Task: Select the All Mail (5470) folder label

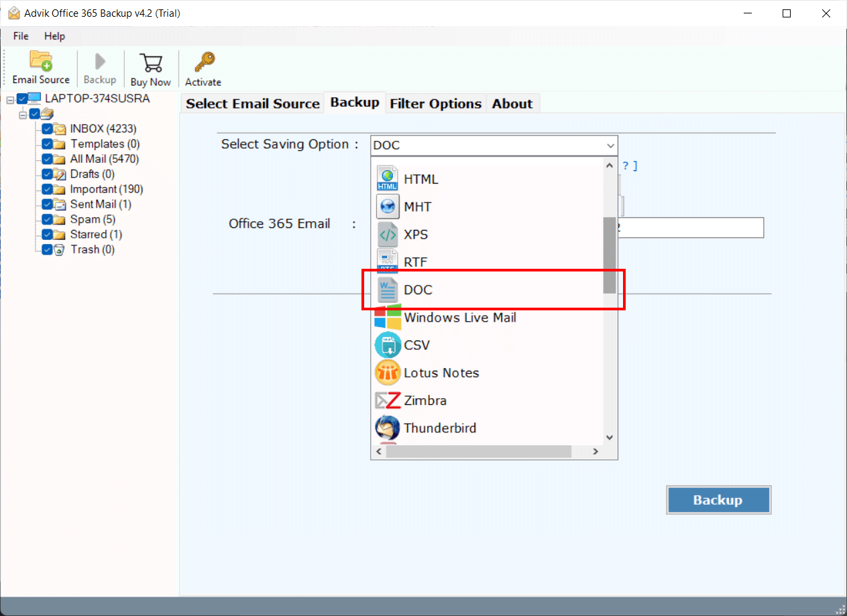Action: click(105, 159)
